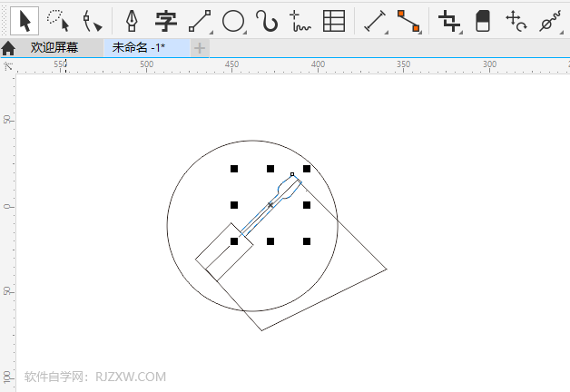Viewport: 570px width, 392px height.
Task: Expand the Dimension tool flyout arrow
Action: coord(387,33)
